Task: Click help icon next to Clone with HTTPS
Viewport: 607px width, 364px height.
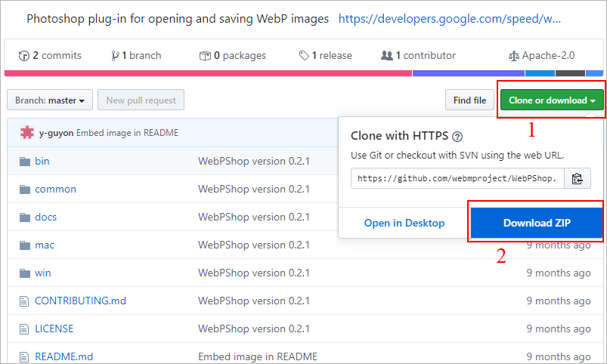Action: (457, 137)
